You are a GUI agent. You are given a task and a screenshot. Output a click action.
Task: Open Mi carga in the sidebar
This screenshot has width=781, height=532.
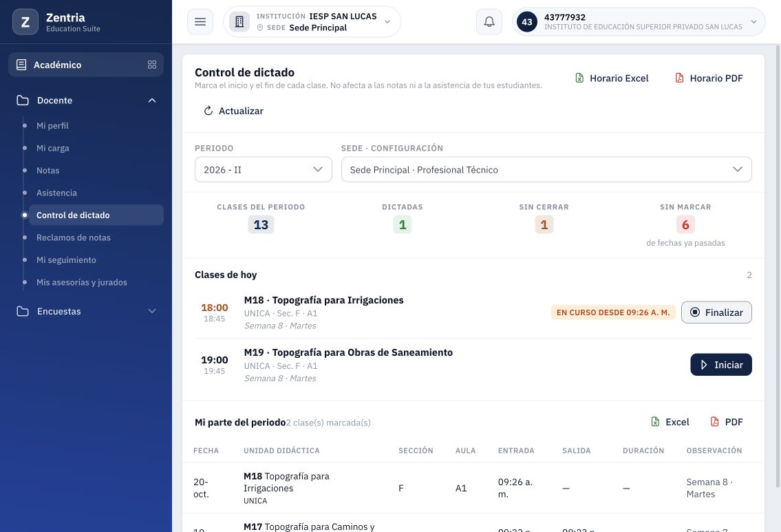53,148
